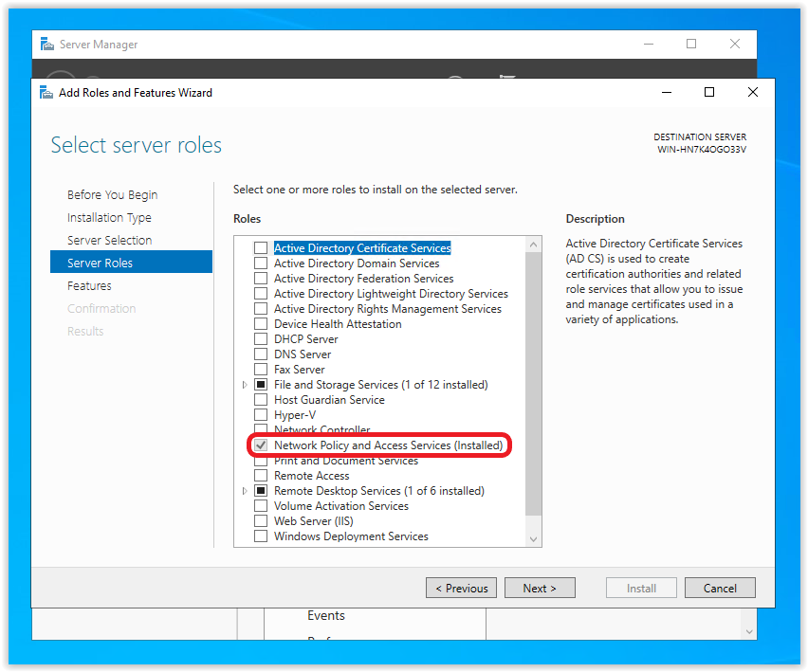Close the Server Manager window

coord(735,45)
